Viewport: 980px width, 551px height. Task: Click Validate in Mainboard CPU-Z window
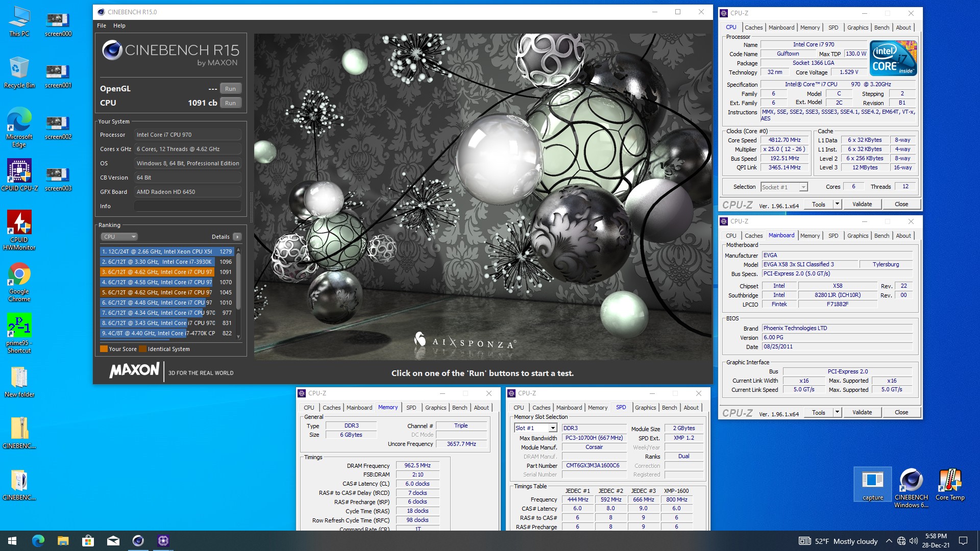(x=862, y=412)
